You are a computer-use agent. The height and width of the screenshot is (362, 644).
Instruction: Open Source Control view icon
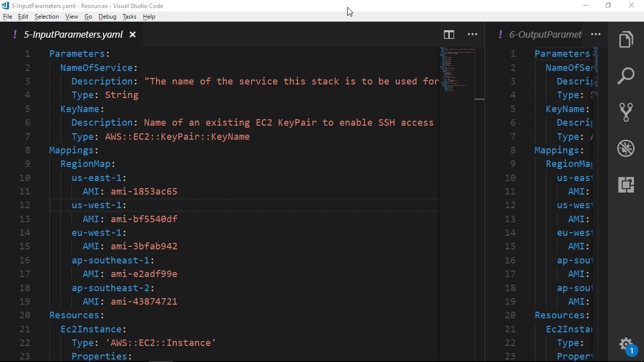(x=626, y=112)
